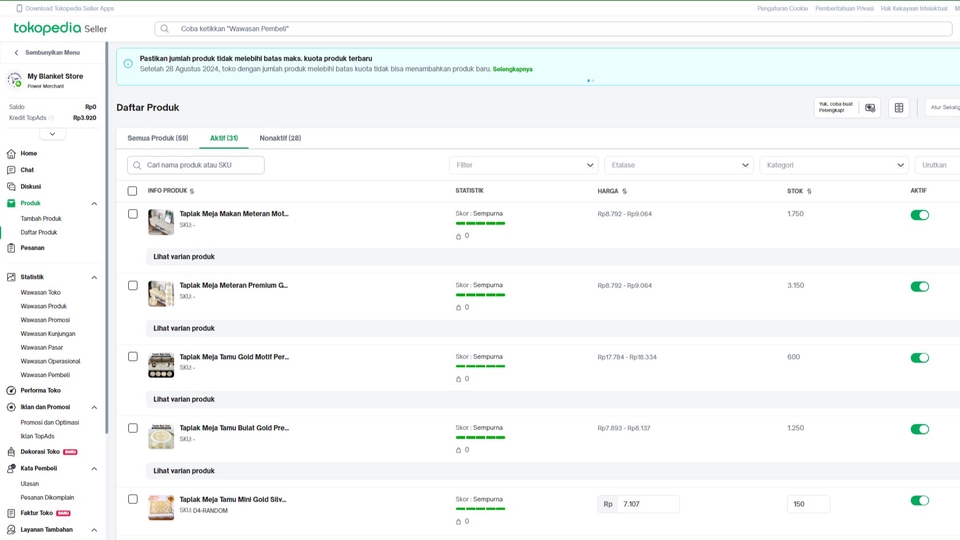Deactivate Taplak Meja Tamu Gold Motif toggle
The image size is (960, 540).
(x=920, y=358)
